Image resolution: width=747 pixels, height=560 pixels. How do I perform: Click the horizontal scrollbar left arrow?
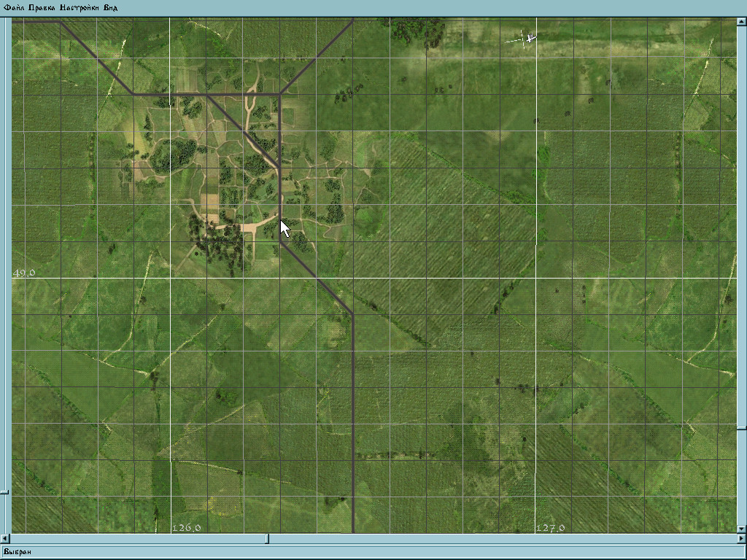(5, 539)
